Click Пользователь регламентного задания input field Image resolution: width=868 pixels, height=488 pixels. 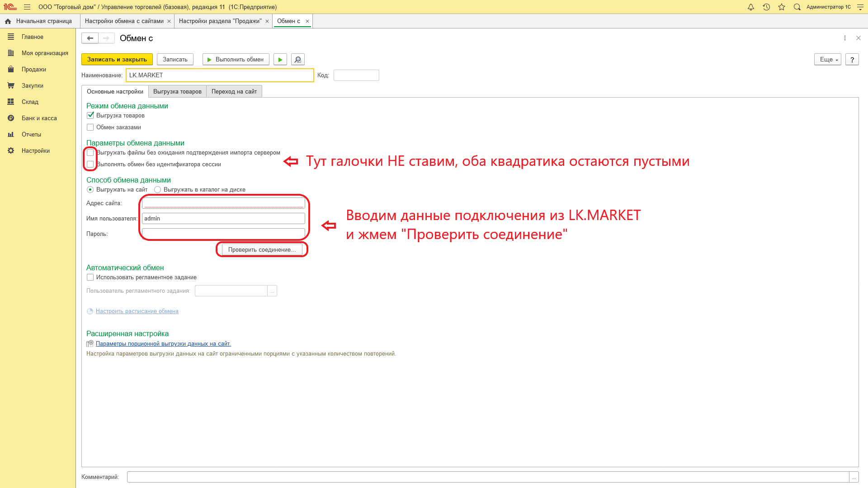[x=231, y=291]
